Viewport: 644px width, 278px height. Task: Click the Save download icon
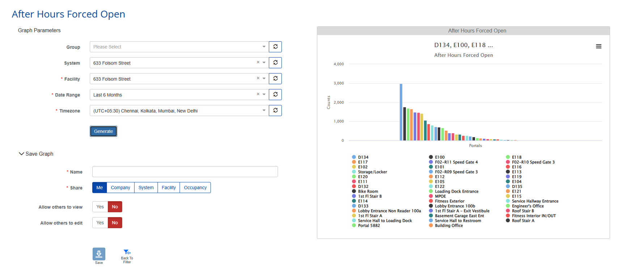pyautogui.click(x=99, y=254)
